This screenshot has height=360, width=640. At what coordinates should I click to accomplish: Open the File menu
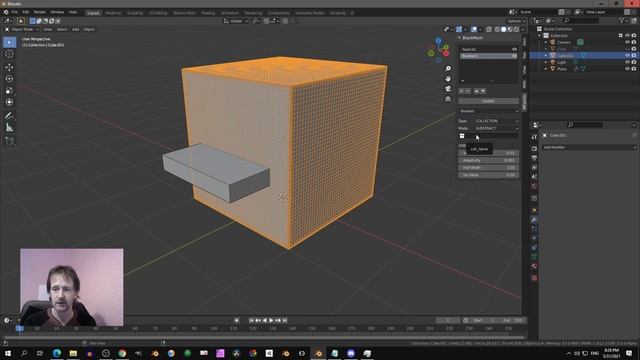click(x=15, y=12)
